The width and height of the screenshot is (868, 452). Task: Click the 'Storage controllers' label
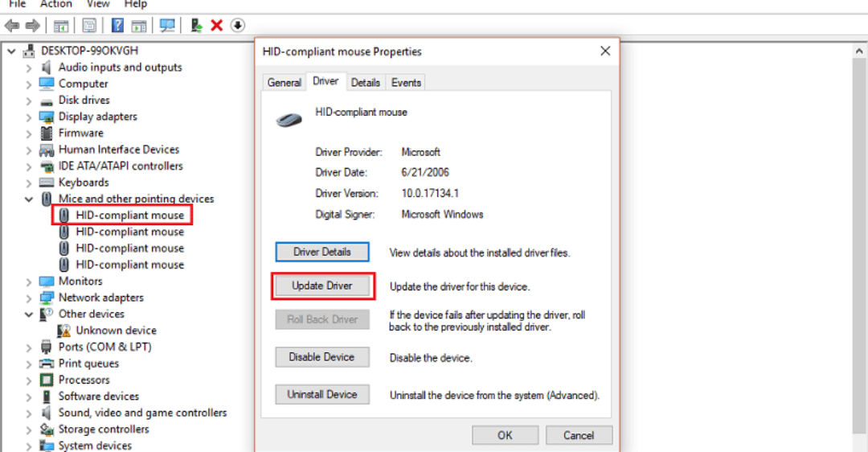pyautogui.click(x=104, y=429)
